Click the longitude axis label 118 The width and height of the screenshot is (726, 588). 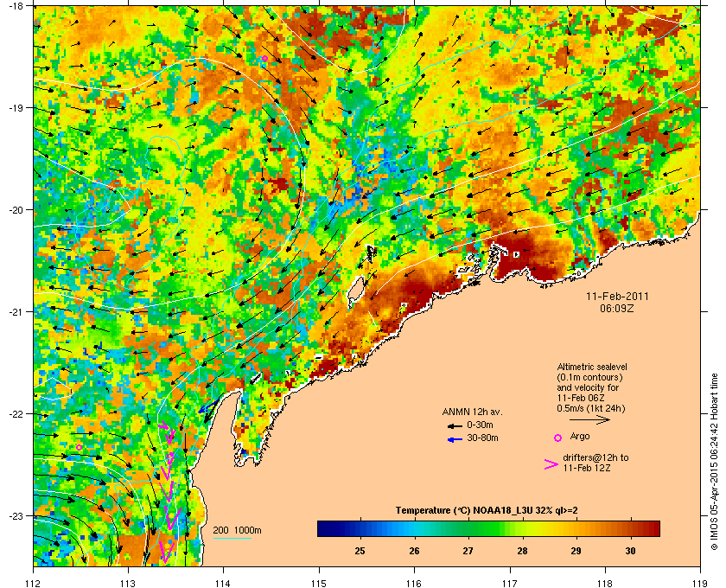pos(605,583)
